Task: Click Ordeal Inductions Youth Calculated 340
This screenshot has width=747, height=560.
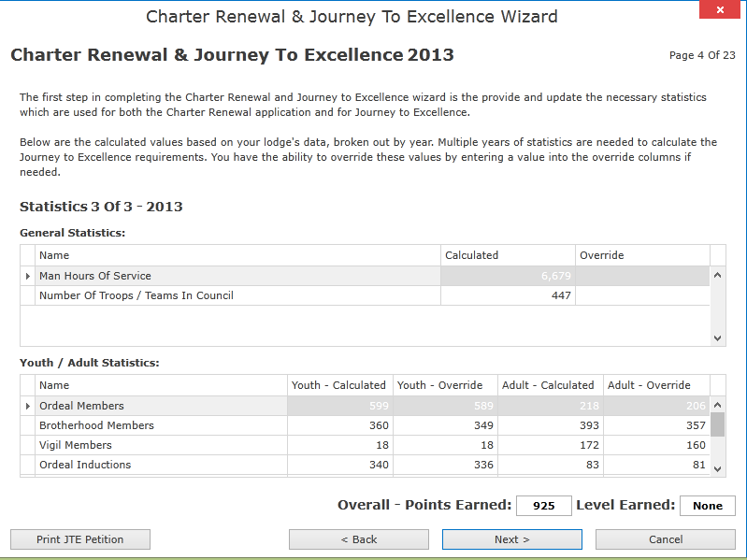Action: pos(340,465)
